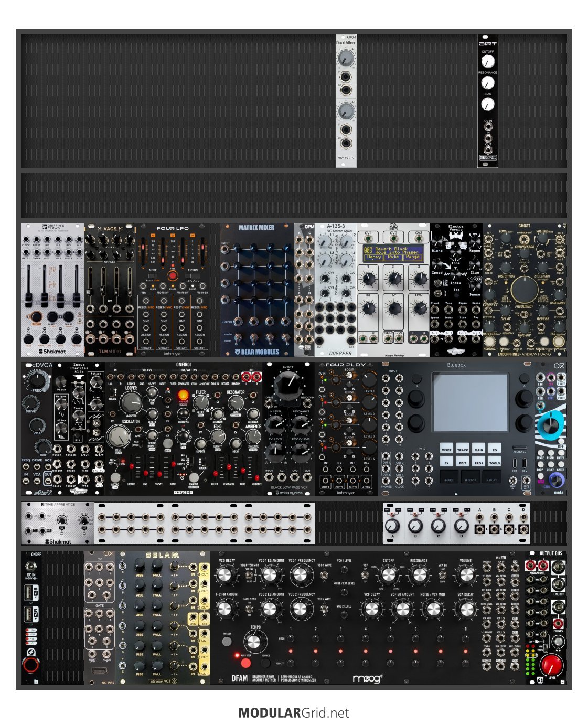This screenshot has width=588, height=724.
Task: Click the Bluebox display screen
Action: coord(469,402)
